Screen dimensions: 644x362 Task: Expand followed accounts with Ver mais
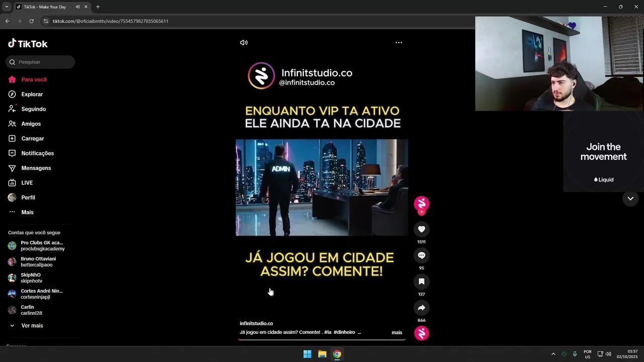(32, 326)
